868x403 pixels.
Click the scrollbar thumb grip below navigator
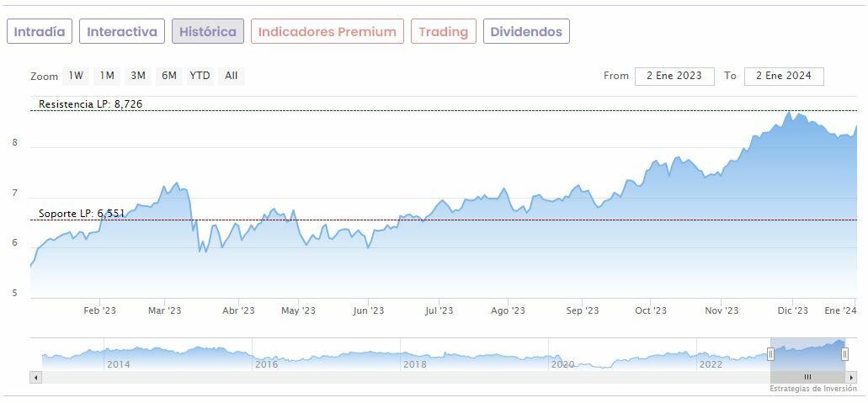tap(807, 377)
